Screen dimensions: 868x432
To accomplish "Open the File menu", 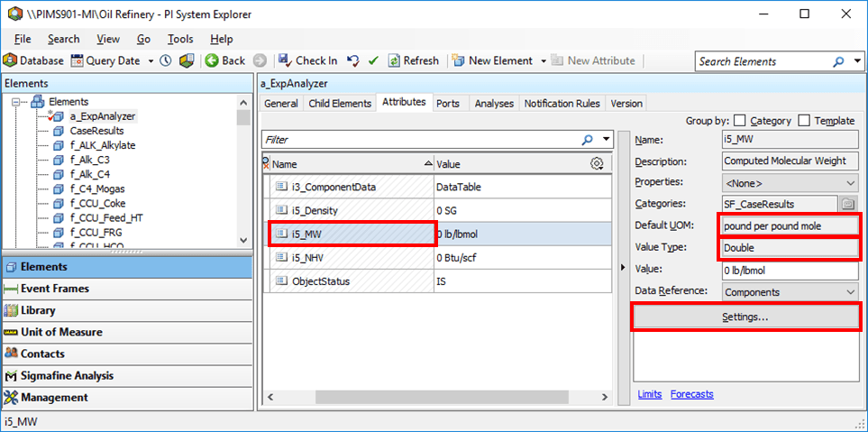I will (x=23, y=40).
